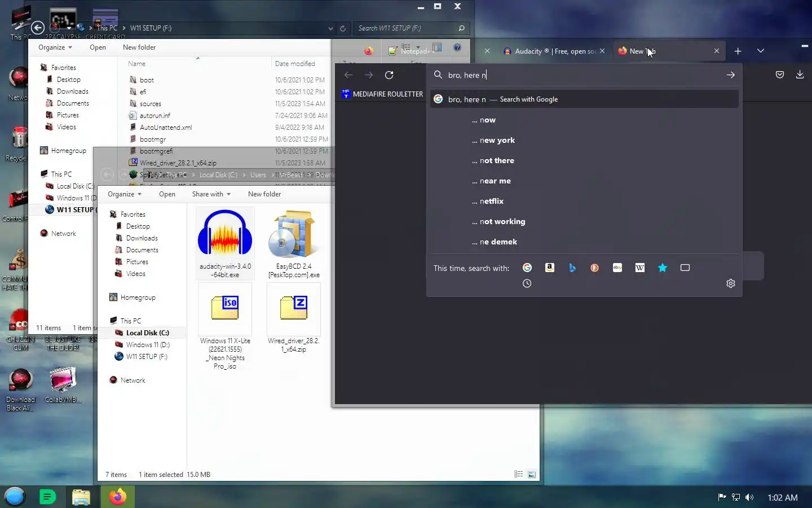Select Documents in front Explorer sidebar
Viewport: 812px width, 508px height.
click(x=136, y=250)
